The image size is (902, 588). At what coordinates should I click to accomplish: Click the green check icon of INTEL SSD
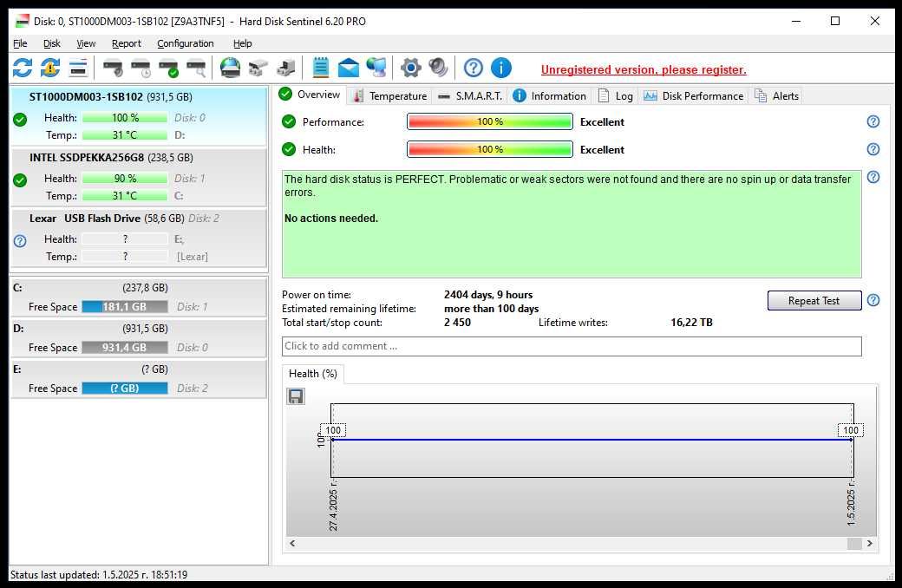tap(20, 180)
